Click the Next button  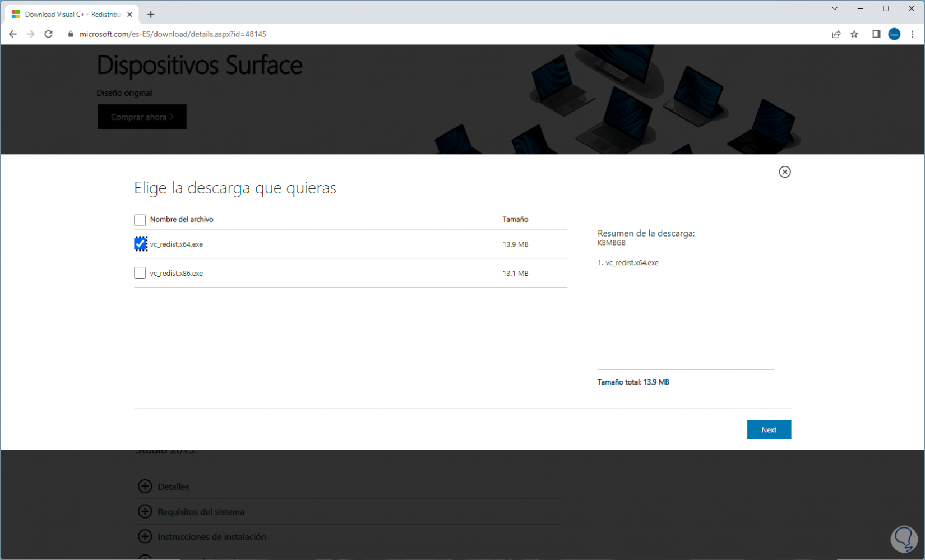(769, 430)
